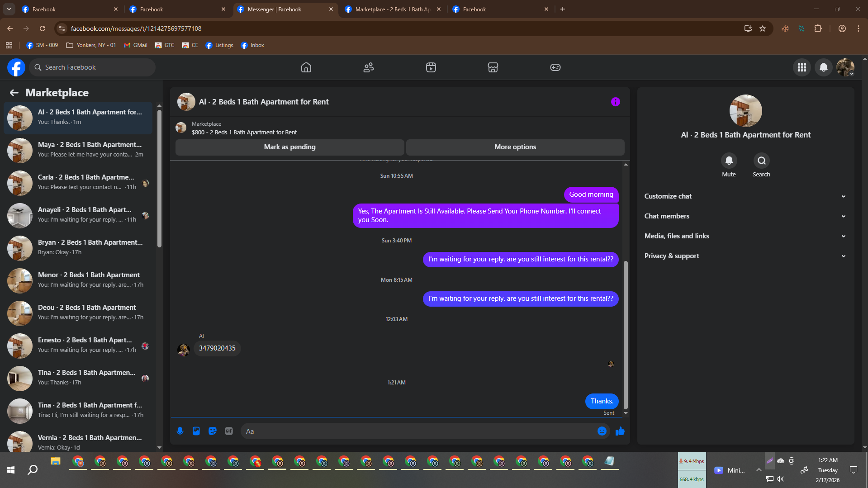Open File Explorer from the taskbar
The width and height of the screenshot is (868, 488).
tap(56, 461)
